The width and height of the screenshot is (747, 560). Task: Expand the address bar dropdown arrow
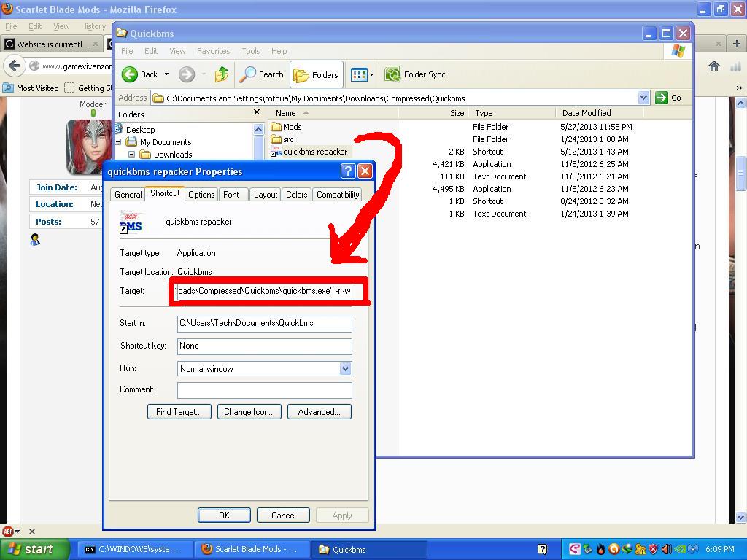coord(643,98)
